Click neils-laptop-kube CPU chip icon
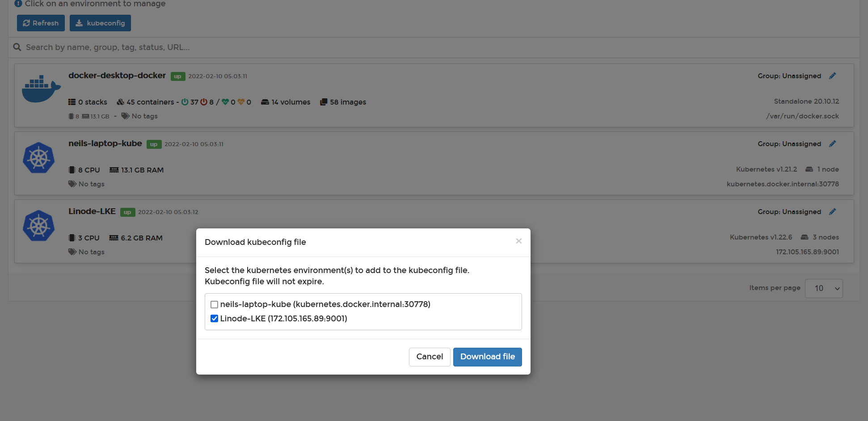The height and width of the screenshot is (421, 868). [72, 170]
